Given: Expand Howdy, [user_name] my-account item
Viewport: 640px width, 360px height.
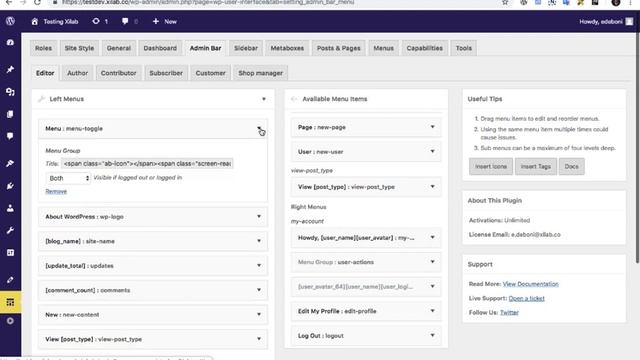Looking at the screenshot, I should coord(432,238).
